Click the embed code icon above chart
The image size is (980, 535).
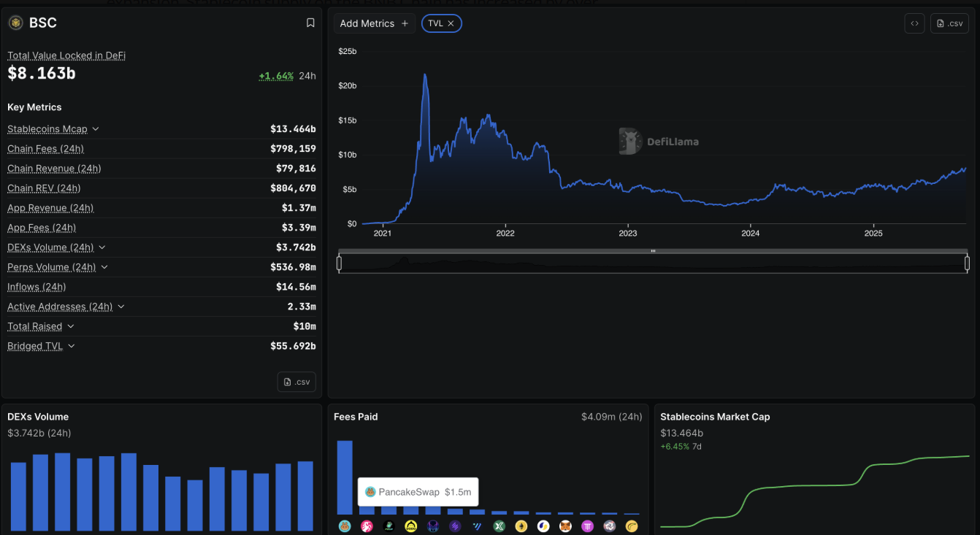pos(914,23)
